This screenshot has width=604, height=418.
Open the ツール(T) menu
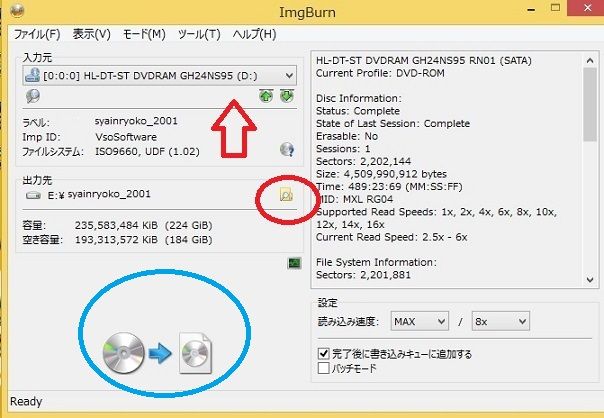[199, 34]
